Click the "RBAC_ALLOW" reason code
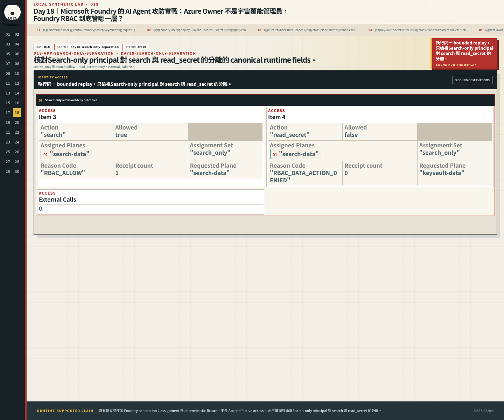The width and height of the screenshot is (504, 420). 63,173
